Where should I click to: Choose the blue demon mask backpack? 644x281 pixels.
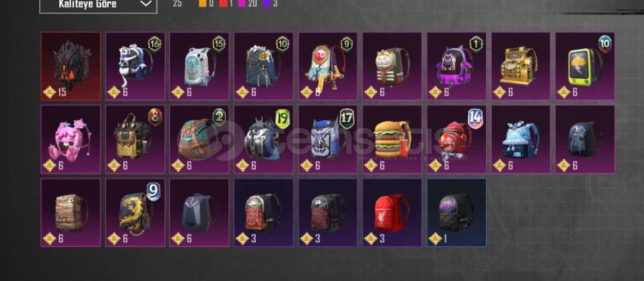(x=328, y=140)
